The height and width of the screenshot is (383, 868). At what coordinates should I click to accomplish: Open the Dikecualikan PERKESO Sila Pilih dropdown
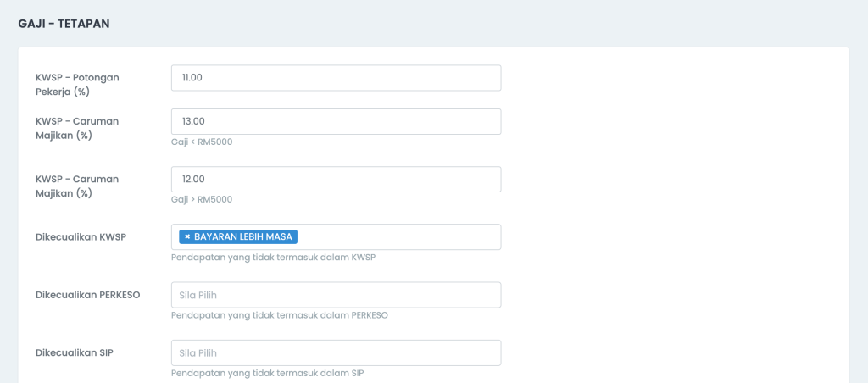point(336,295)
